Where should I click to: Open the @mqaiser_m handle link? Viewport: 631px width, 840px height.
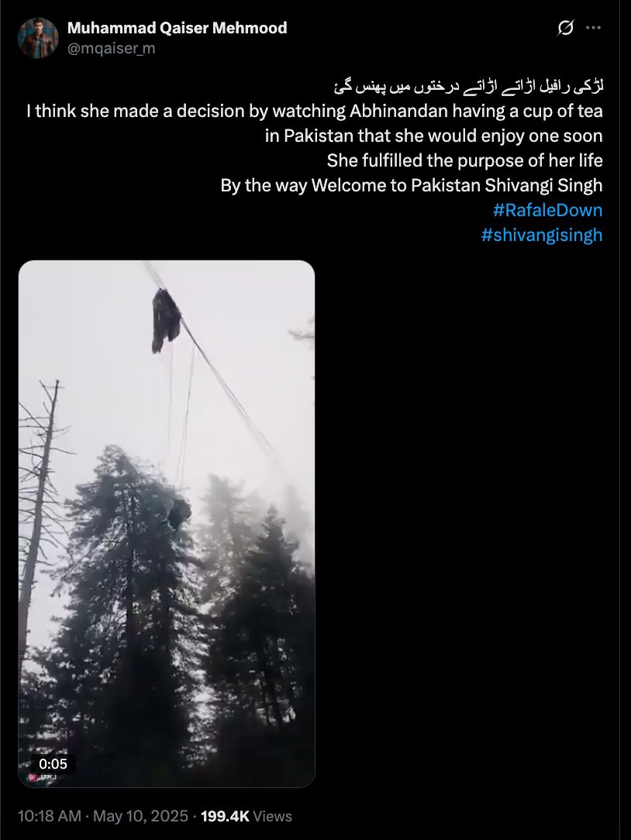pos(111,48)
